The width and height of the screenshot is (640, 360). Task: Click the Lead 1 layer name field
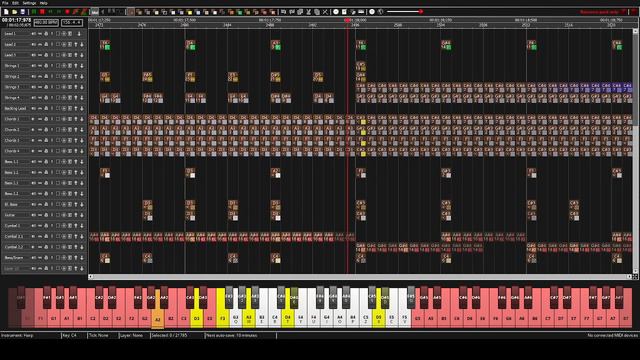tap(16, 33)
